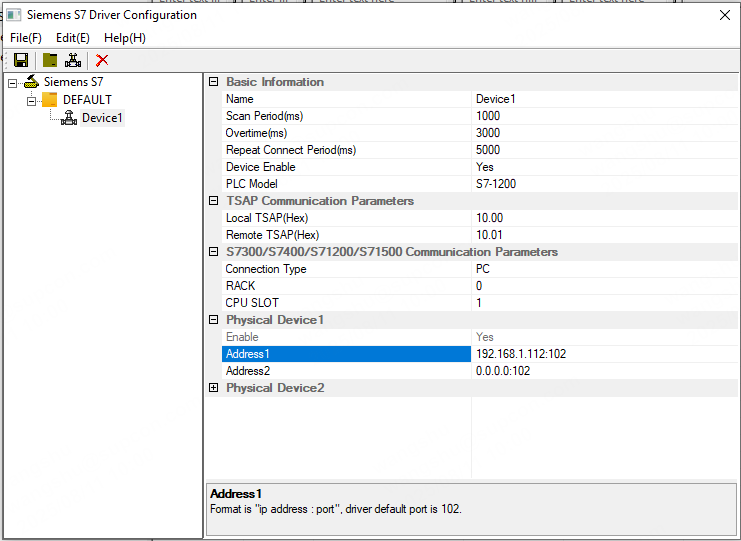
Task: Click the add device toolbar icon
Action: tap(74, 60)
